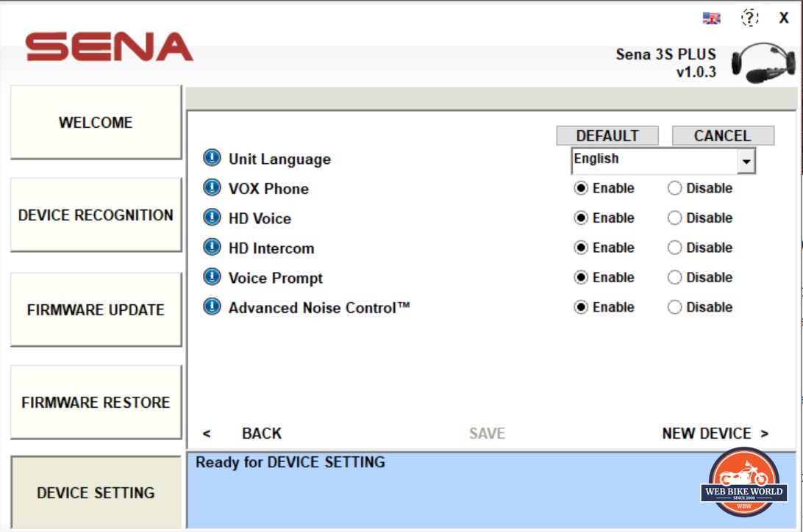The image size is (803, 532).
Task: Open the Device Recognition tab
Action: coord(96,215)
